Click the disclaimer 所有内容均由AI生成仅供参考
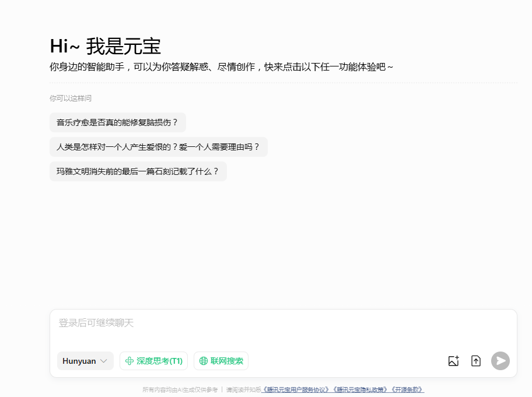This screenshot has height=397, width=532. tap(180, 390)
